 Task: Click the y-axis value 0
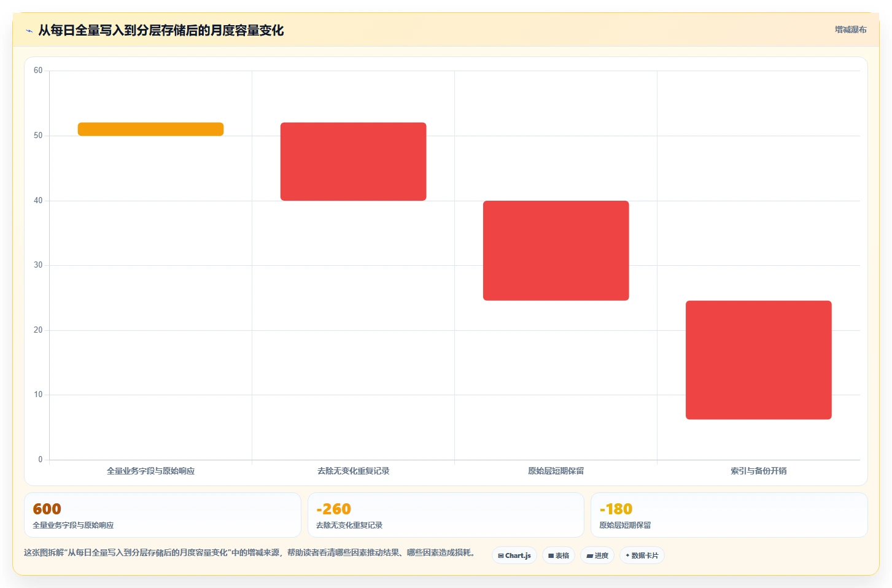(41, 460)
